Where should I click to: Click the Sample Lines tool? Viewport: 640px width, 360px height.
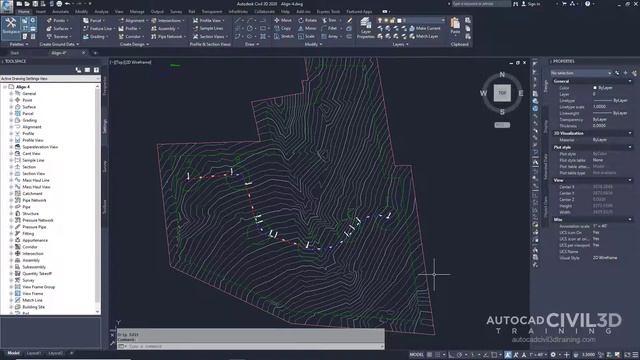pos(208,29)
